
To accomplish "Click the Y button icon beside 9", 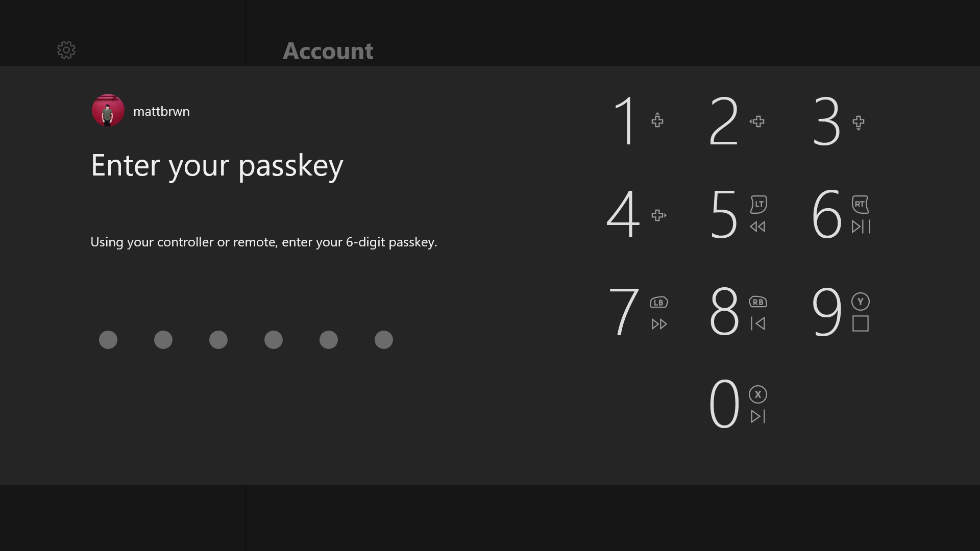I will [861, 302].
